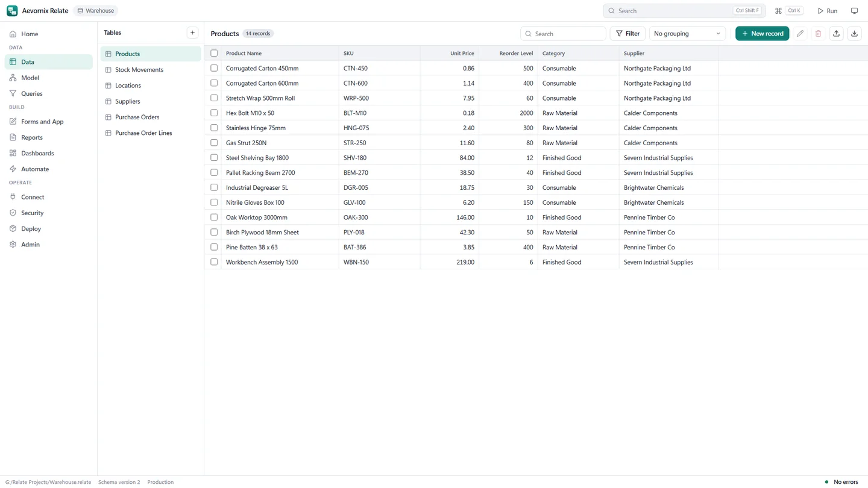Click the Unit Price column header

click(x=450, y=53)
